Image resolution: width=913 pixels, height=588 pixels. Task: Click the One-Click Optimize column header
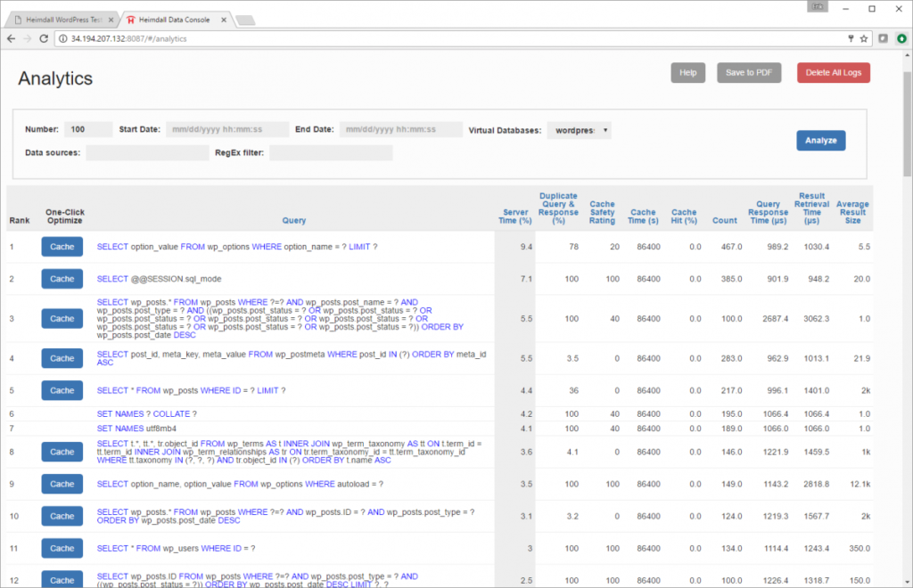click(x=64, y=216)
